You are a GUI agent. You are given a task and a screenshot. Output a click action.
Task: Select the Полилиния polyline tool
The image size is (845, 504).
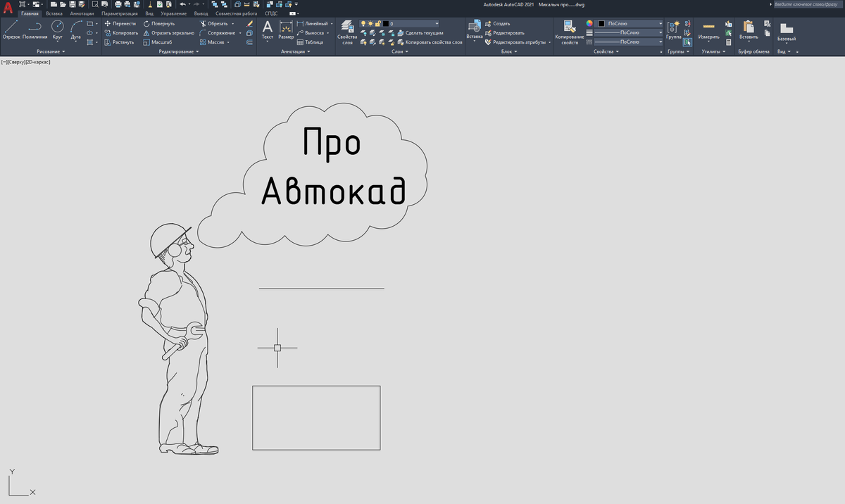[35, 30]
